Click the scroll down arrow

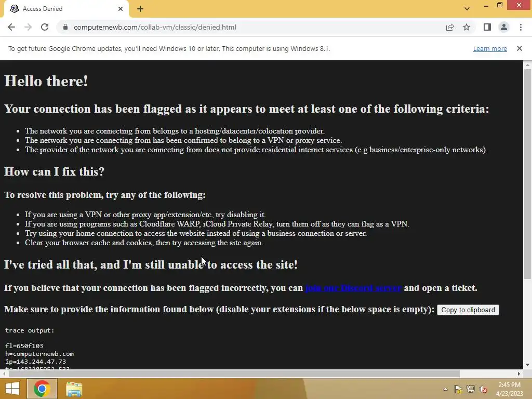click(x=527, y=365)
